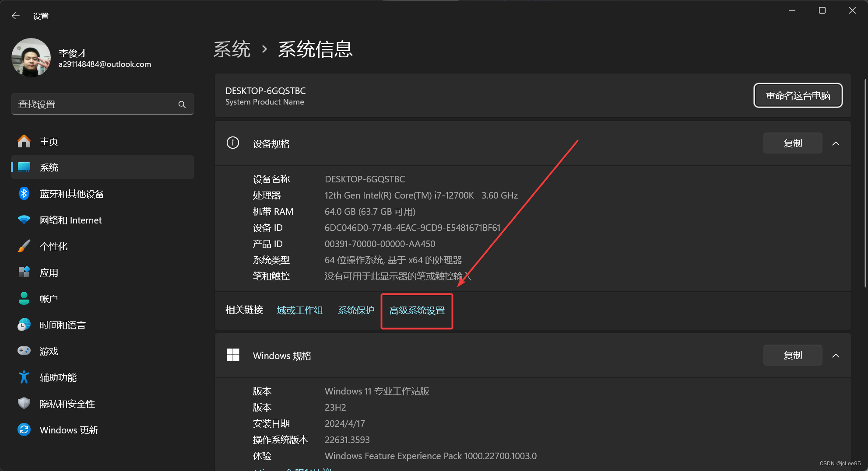Click the Accessibility figure icon

tap(24, 377)
